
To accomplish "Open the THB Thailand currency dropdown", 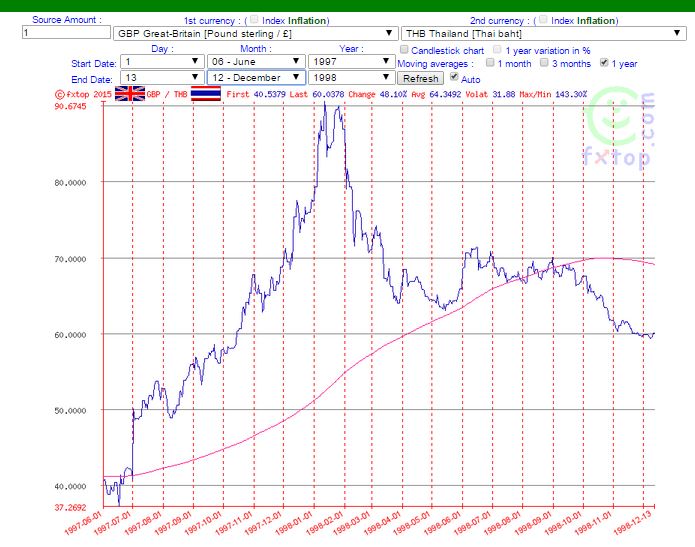I will tap(543, 34).
